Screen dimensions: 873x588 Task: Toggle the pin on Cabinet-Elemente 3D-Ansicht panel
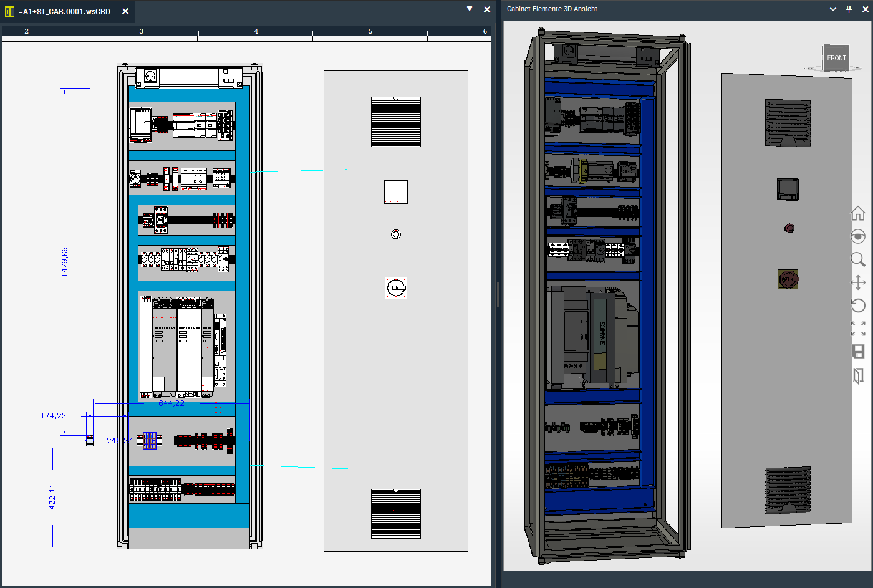click(x=849, y=9)
